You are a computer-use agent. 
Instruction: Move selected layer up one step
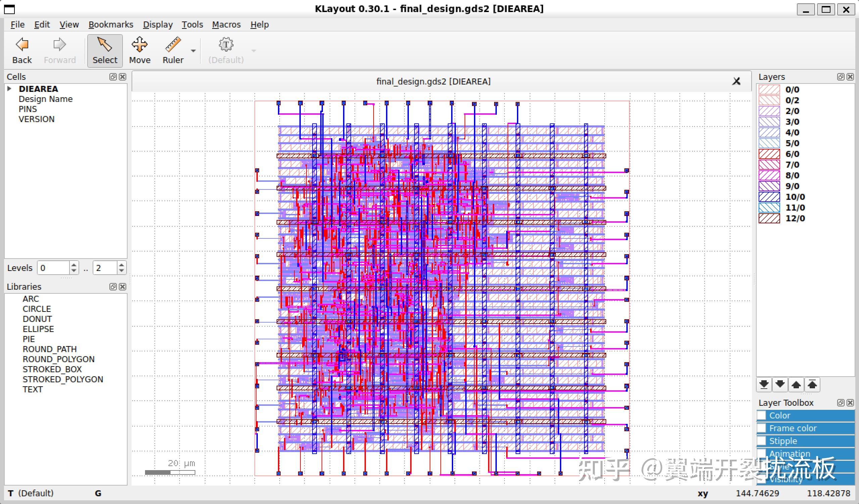point(796,385)
